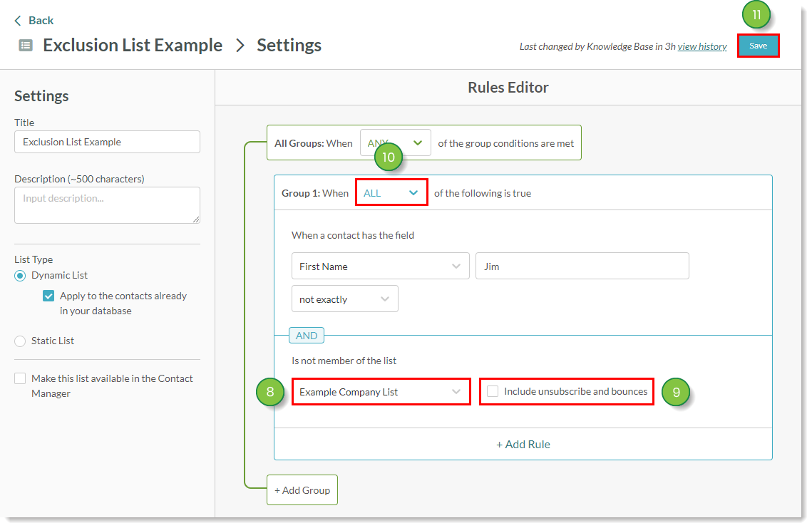
Task: Click the + Add Group button
Action: (x=302, y=490)
